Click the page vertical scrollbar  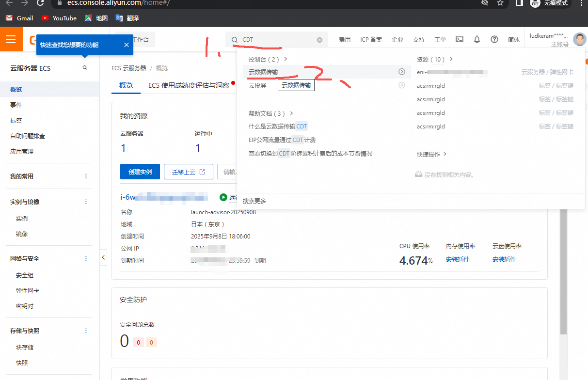(x=563, y=271)
